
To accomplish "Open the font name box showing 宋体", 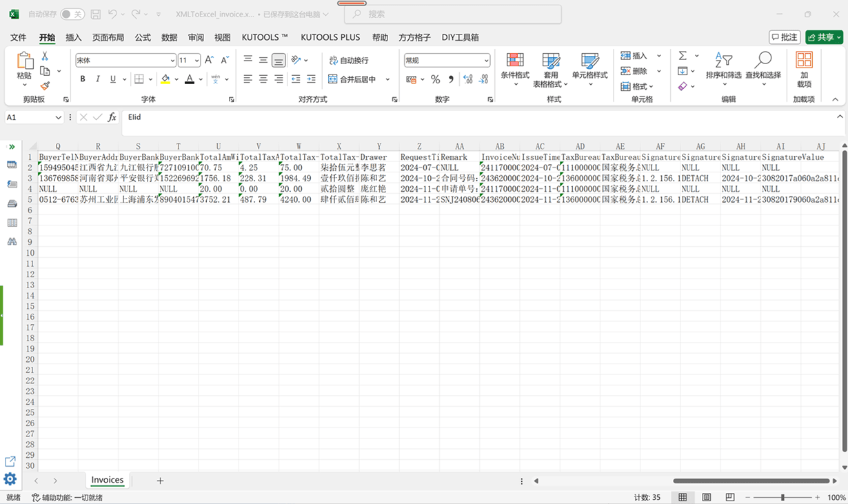I will click(125, 61).
